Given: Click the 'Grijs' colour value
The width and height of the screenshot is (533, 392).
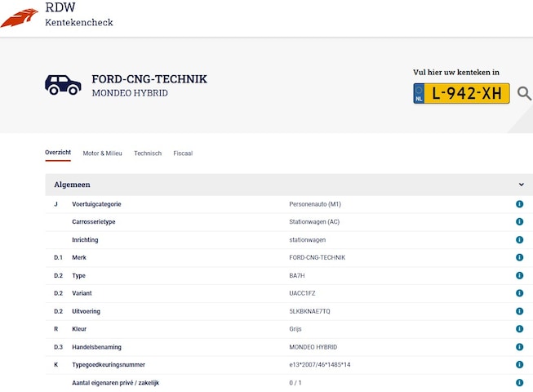Looking at the screenshot, I should pos(295,329).
